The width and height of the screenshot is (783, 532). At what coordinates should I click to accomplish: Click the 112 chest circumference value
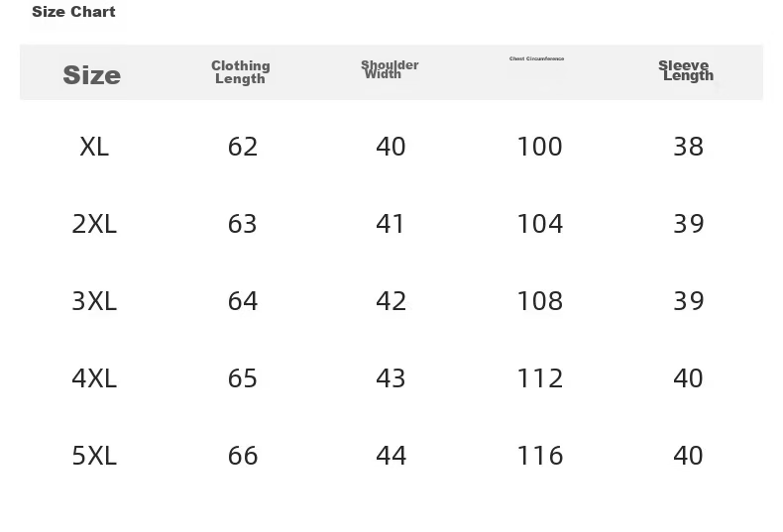coord(540,378)
